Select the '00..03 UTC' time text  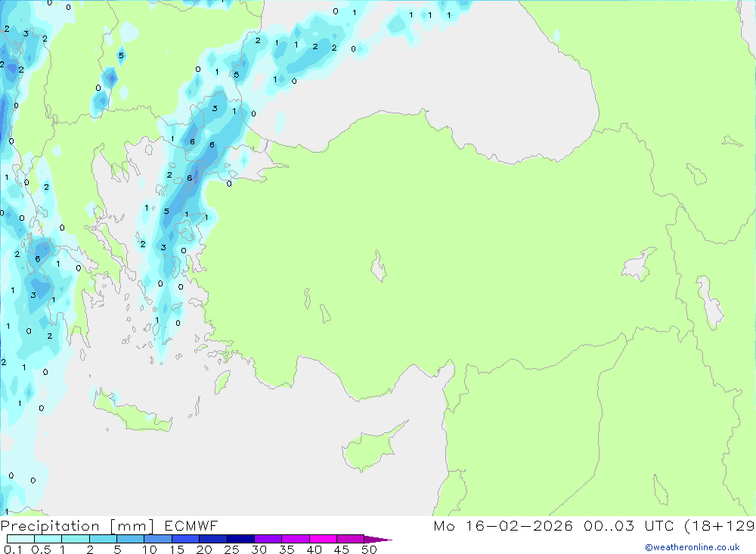pyautogui.click(x=629, y=526)
